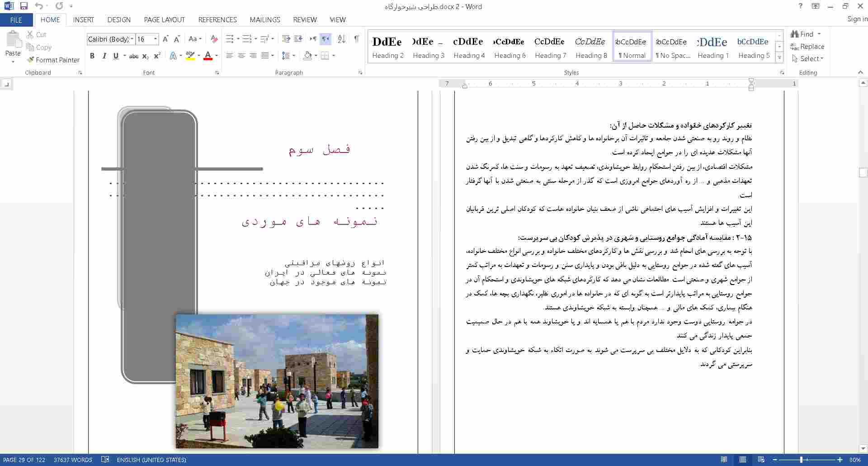This screenshot has height=466, width=868.
Task: Cut the selected content
Action: [37, 34]
